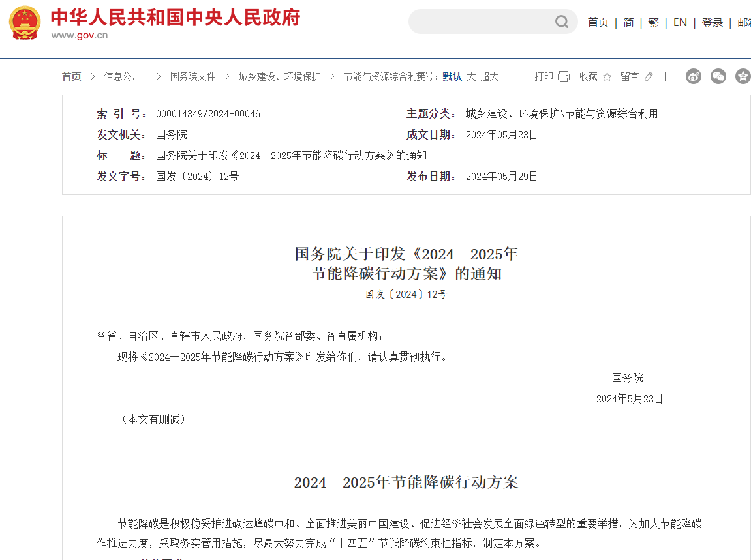Click the search magnifier icon

[561, 22]
